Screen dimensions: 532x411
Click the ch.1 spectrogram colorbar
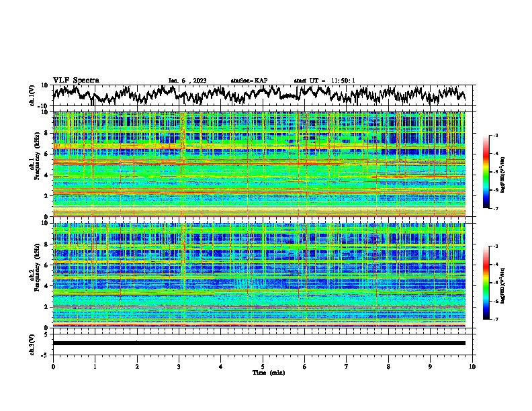tap(486, 172)
